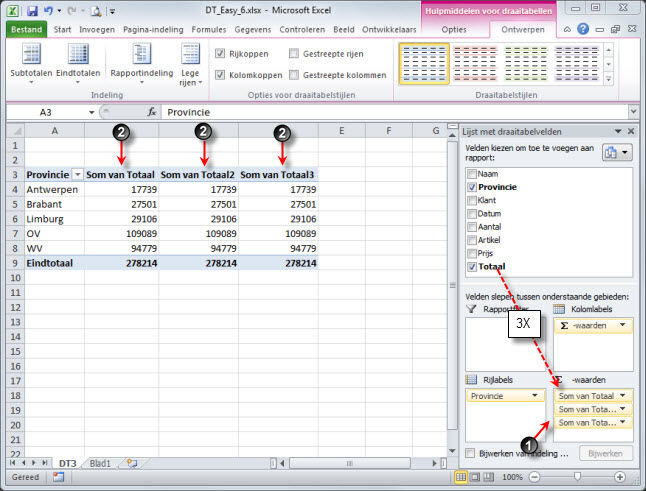Viewport: 646px width, 491px height.
Task: Switch to the Opties ribbon tab
Action: coord(454,30)
